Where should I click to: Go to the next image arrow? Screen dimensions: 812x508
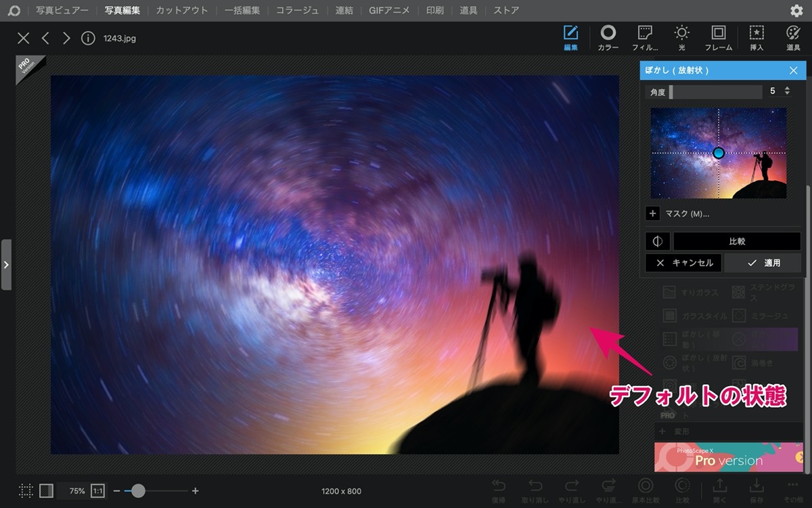66,39
